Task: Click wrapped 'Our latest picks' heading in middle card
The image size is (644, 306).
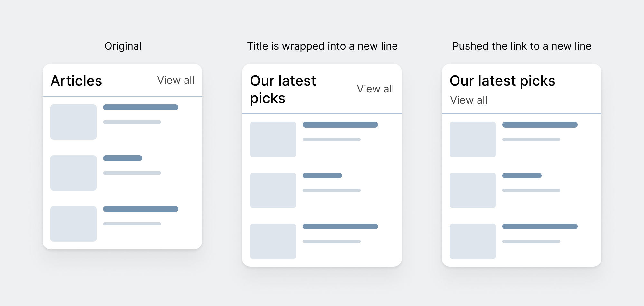Action: pyautogui.click(x=283, y=89)
